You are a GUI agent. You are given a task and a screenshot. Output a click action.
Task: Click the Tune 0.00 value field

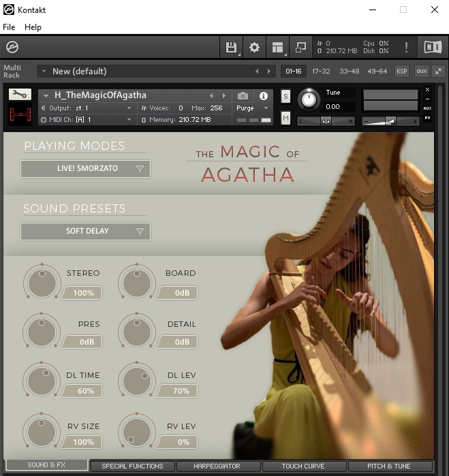(x=339, y=106)
